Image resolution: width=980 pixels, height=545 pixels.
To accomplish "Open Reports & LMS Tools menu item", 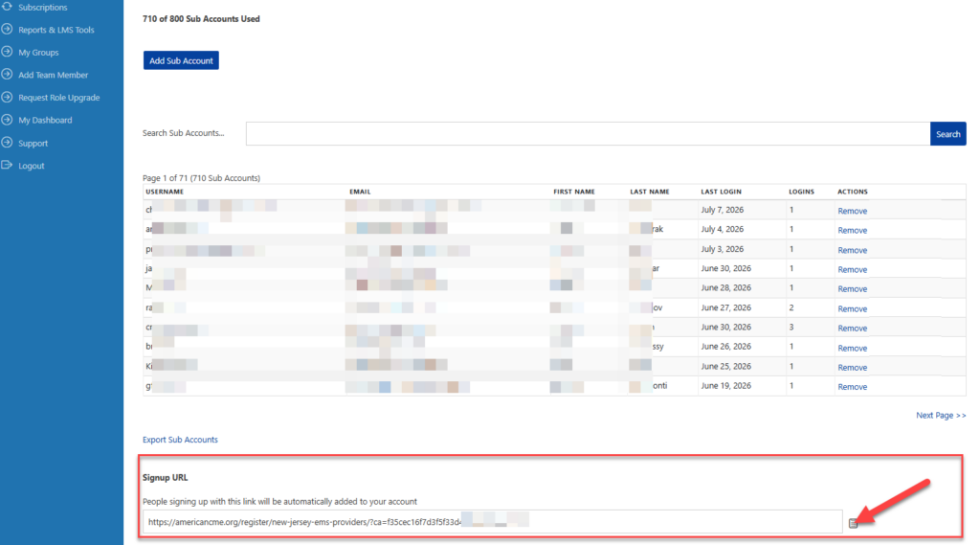I will (x=56, y=30).
